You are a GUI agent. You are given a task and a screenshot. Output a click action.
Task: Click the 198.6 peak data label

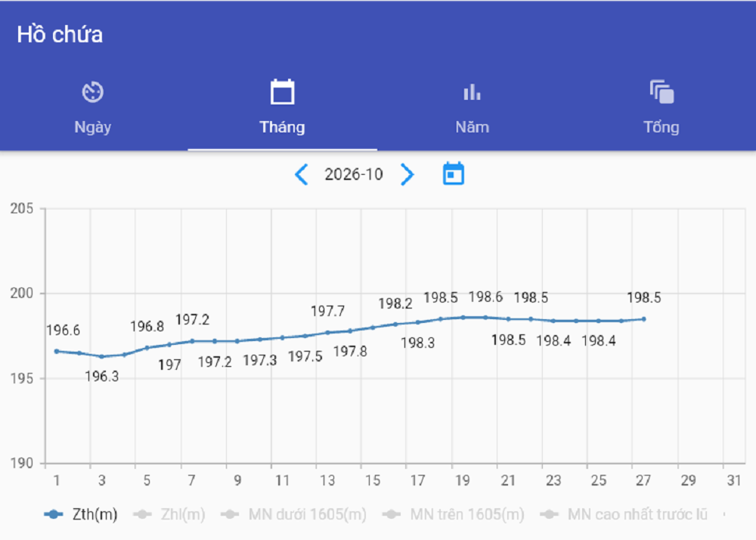[486, 297]
